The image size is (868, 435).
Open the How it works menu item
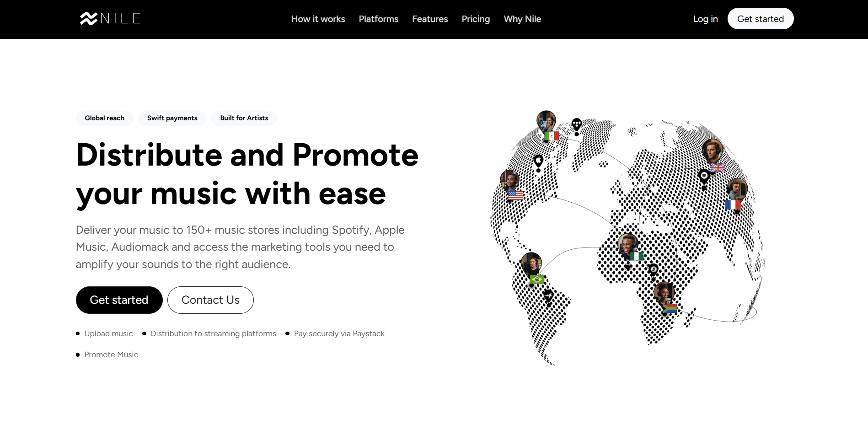(x=318, y=19)
